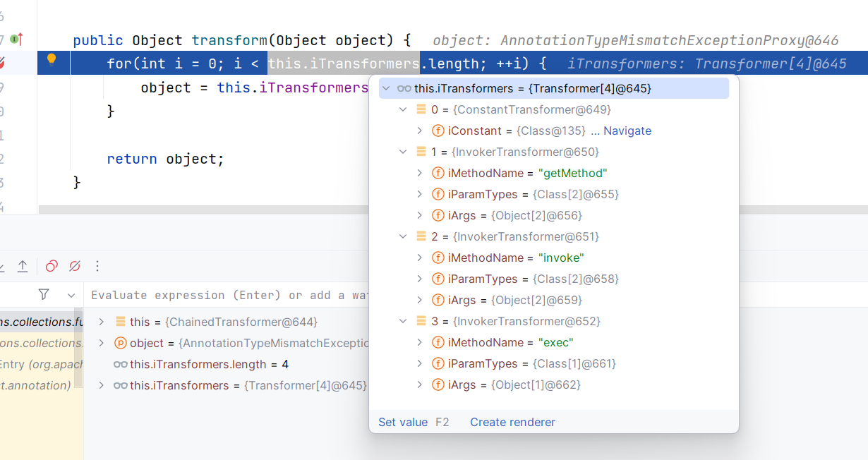The height and width of the screenshot is (460, 868).
Task: Open the three-dot more debugger options
Action: click(97, 266)
